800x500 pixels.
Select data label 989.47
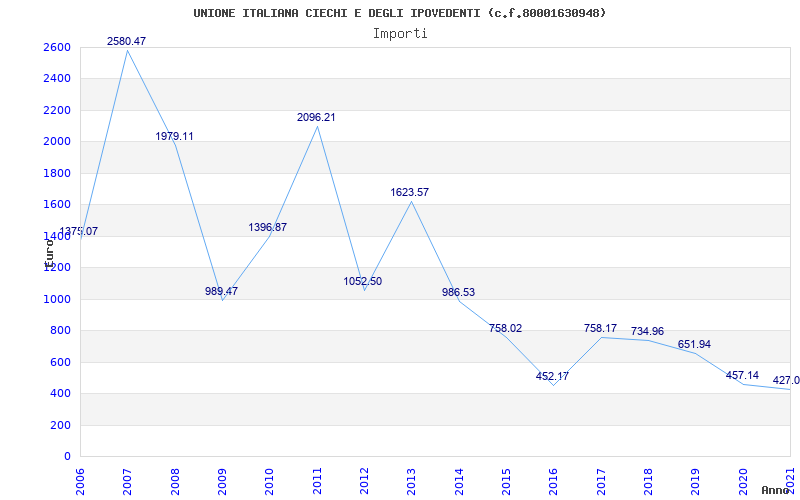click(x=221, y=291)
